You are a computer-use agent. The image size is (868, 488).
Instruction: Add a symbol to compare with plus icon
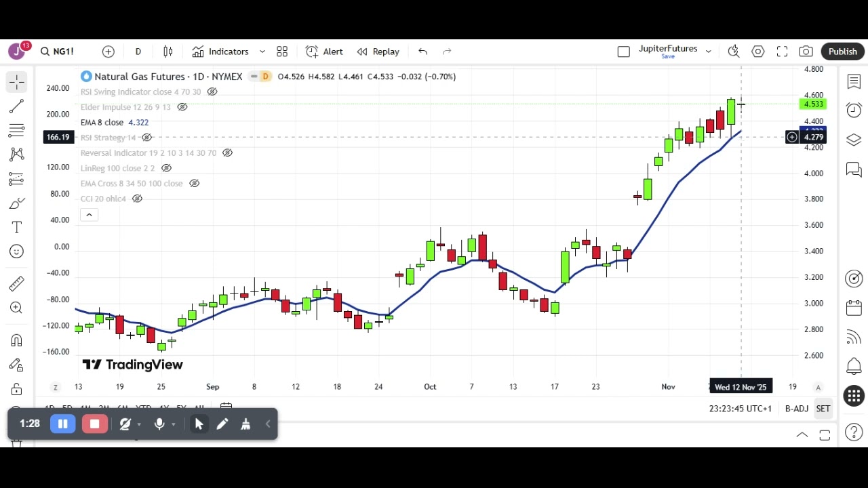coord(108,52)
